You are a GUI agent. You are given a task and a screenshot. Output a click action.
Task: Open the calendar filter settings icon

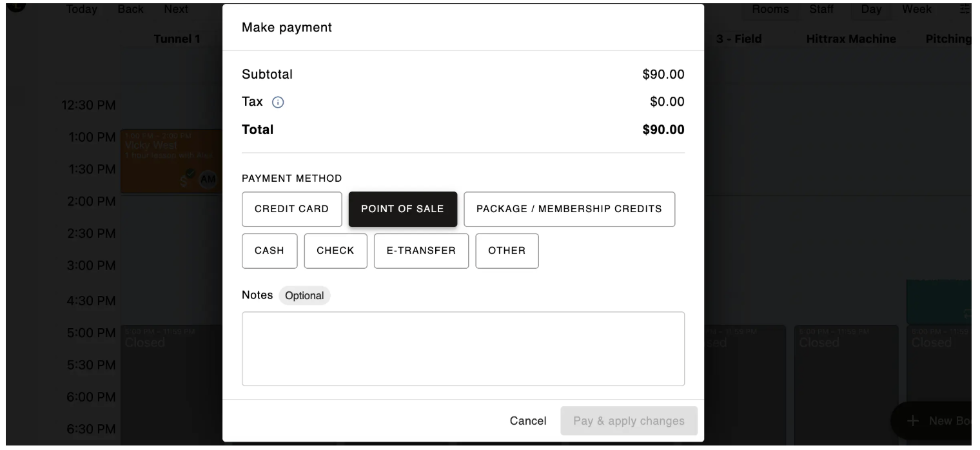[965, 9]
